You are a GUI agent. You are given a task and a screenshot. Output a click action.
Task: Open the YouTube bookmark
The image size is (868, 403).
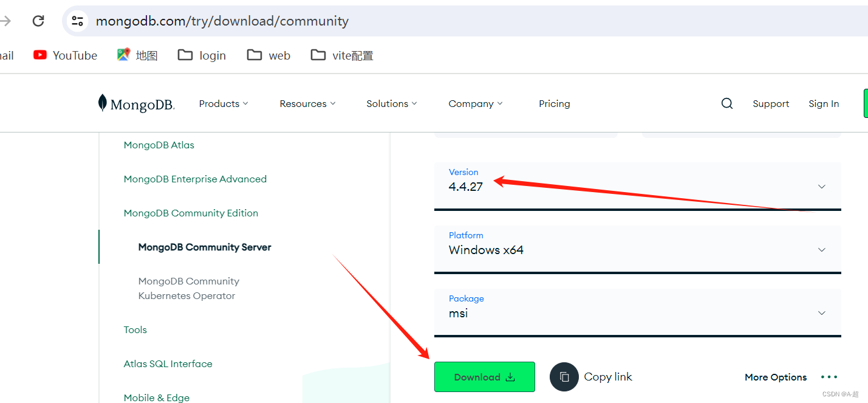[x=65, y=55]
